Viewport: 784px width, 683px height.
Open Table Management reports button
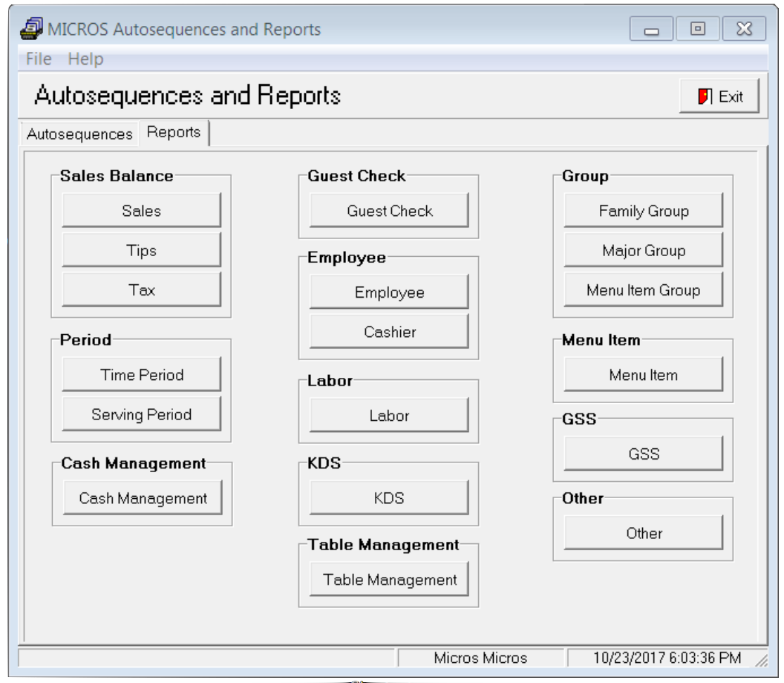pyautogui.click(x=390, y=580)
